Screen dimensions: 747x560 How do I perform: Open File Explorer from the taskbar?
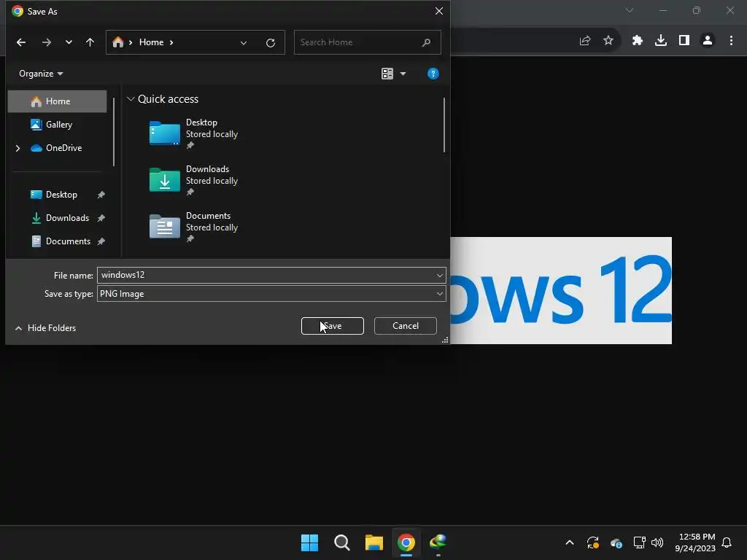click(374, 542)
